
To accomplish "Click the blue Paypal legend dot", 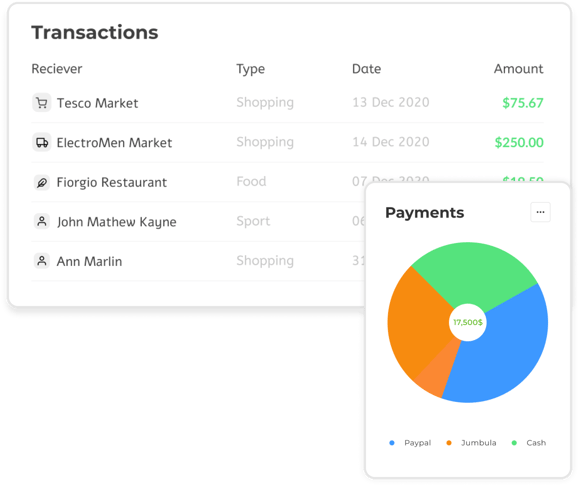I will (x=392, y=443).
